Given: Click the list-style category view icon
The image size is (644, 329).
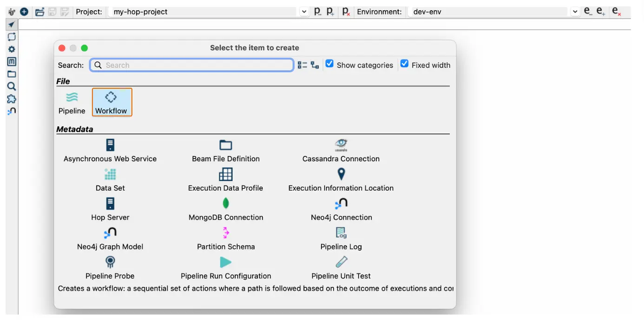Looking at the screenshot, I should 302,65.
